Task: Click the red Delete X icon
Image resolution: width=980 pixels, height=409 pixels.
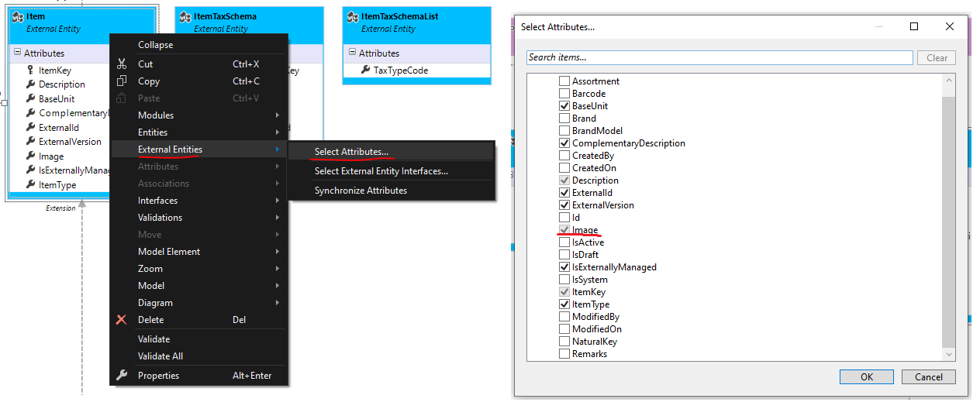Action: click(x=121, y=320)
